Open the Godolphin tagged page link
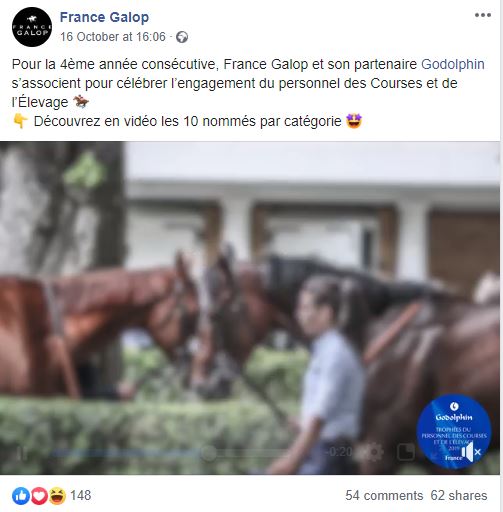This screenshot has width=503, height=512. tap(453, 64)
